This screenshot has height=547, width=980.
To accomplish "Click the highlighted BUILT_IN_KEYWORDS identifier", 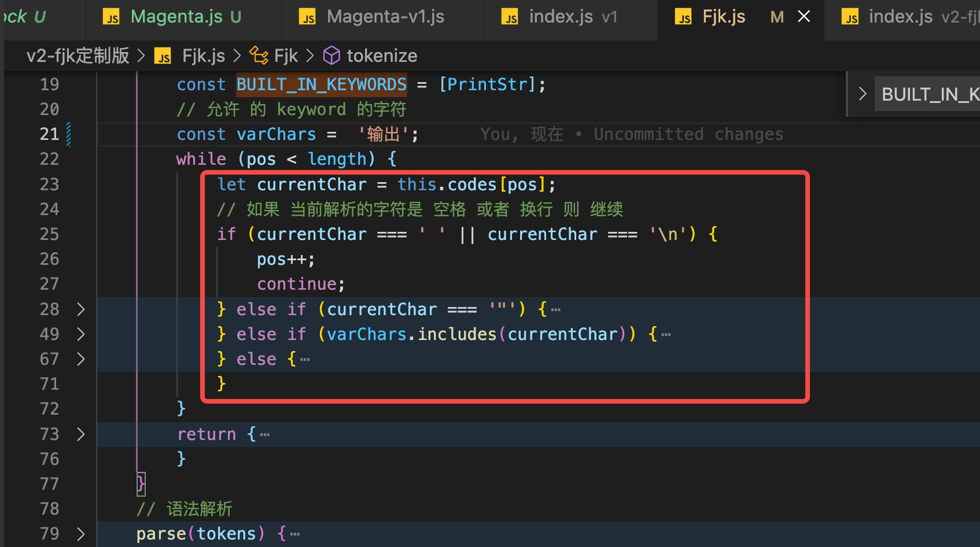I will (321, 84).
